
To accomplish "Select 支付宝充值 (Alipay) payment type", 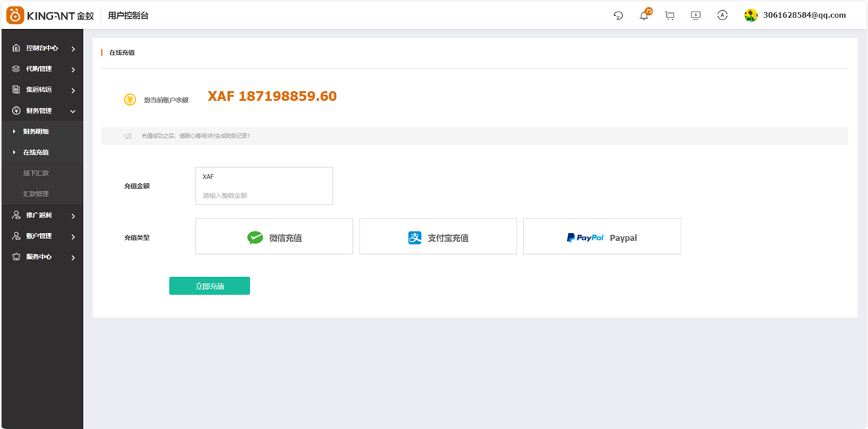I will [x=438, y=237].
